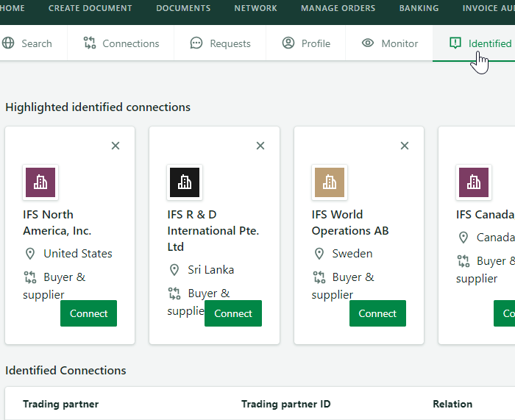Click the IFS Canada company name
Viewport: 515px width, 420px height.
[485, 215]
